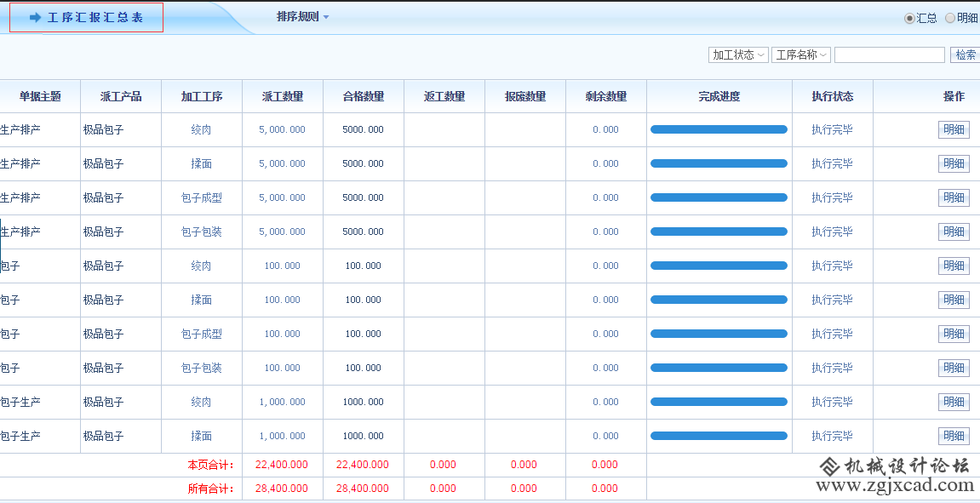Click the 检索 search button
980x503 pixels.
tap(965, 55)
